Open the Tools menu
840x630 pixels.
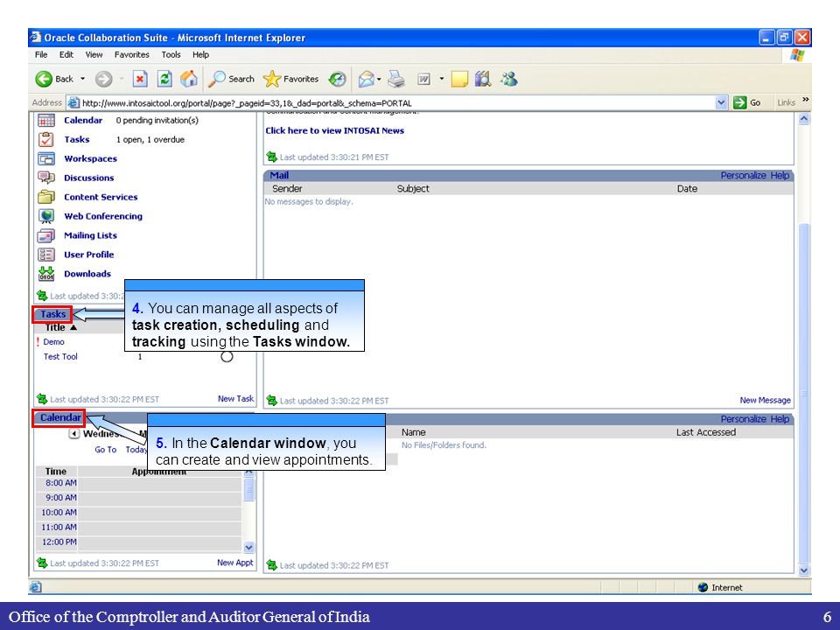pyautogui.click(x=171, y=54)
